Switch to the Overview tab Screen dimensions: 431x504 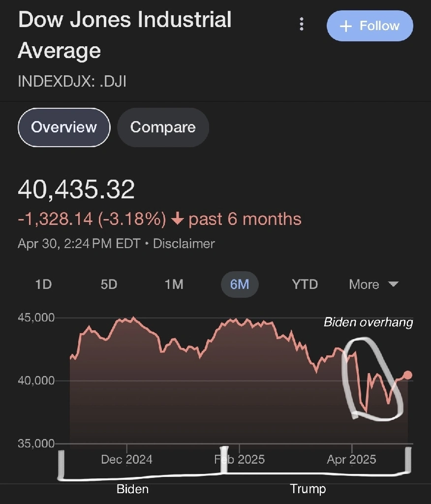(x=64, y=127)
